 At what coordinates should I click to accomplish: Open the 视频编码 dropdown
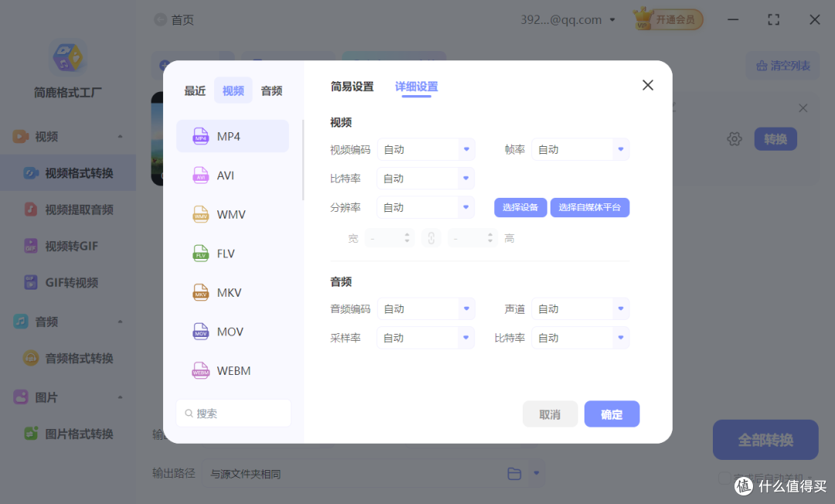(x=426, y=149)
